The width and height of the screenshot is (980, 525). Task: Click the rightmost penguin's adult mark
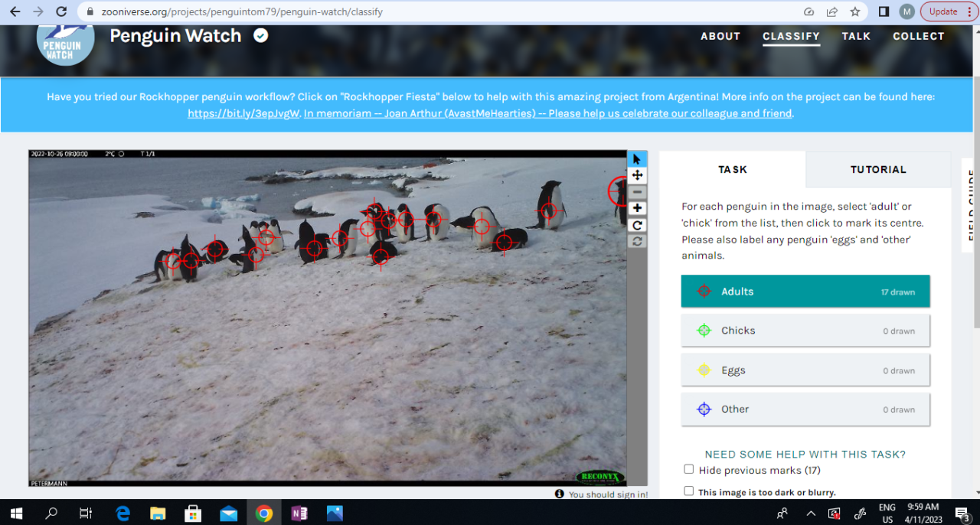pyautogui.click(x=620, y=191)
